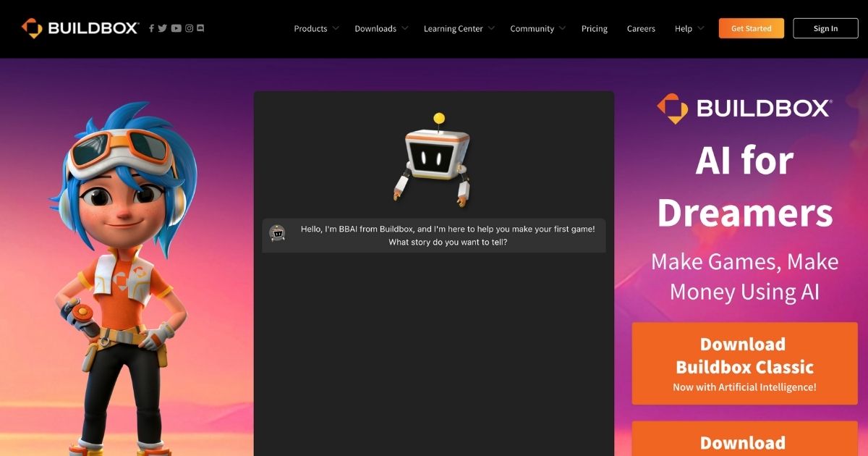Open the YouTube social icon
The width and height of the screenshot is (868, 456).
tap(176, 28)
